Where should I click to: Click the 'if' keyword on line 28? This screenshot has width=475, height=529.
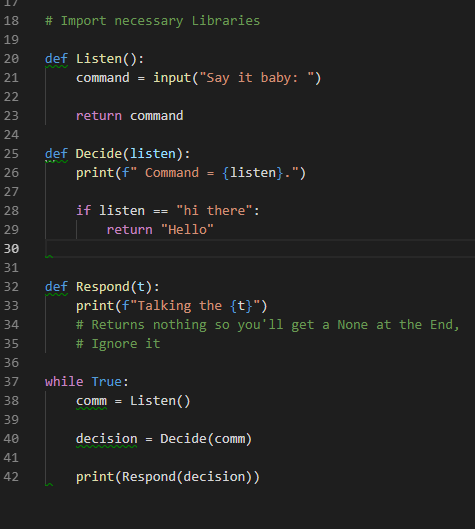83,211
